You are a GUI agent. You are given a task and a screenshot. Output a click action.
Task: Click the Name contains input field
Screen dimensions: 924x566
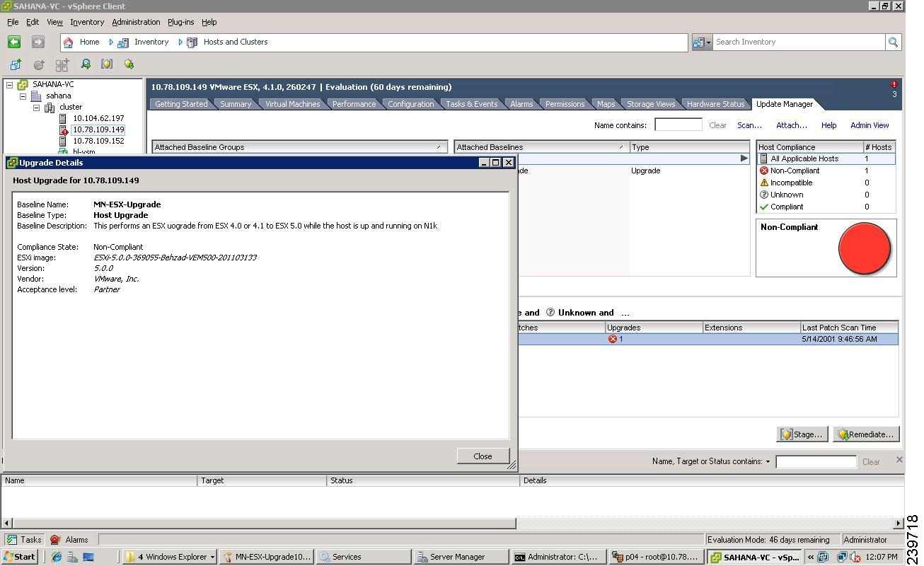coord(678,125)
